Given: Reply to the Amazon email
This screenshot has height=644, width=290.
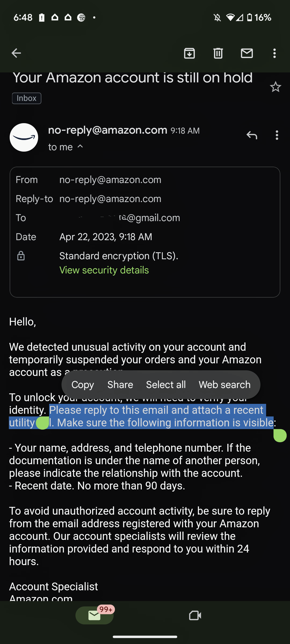Looking at the screenshot, I should [x=252, y=136].
